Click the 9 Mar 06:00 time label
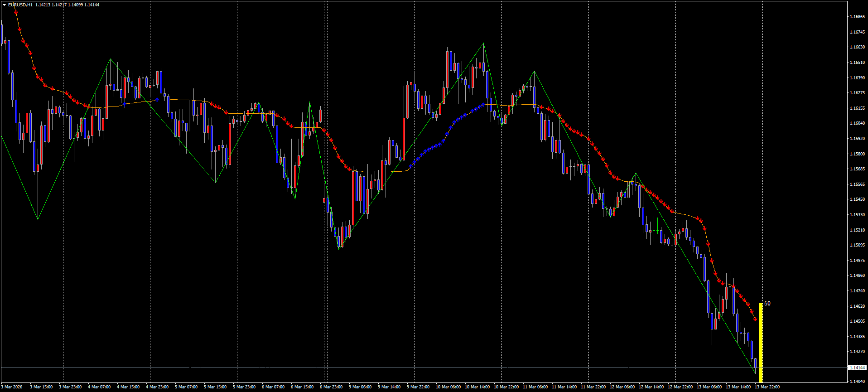Screen dimensions: 868x392 pyautogui.click(x=360, y=387)
